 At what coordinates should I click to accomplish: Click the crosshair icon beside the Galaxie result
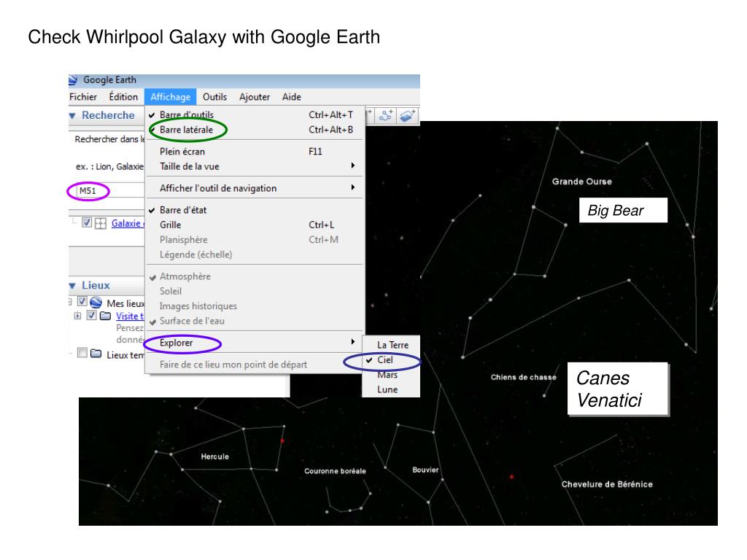point(101,223)
